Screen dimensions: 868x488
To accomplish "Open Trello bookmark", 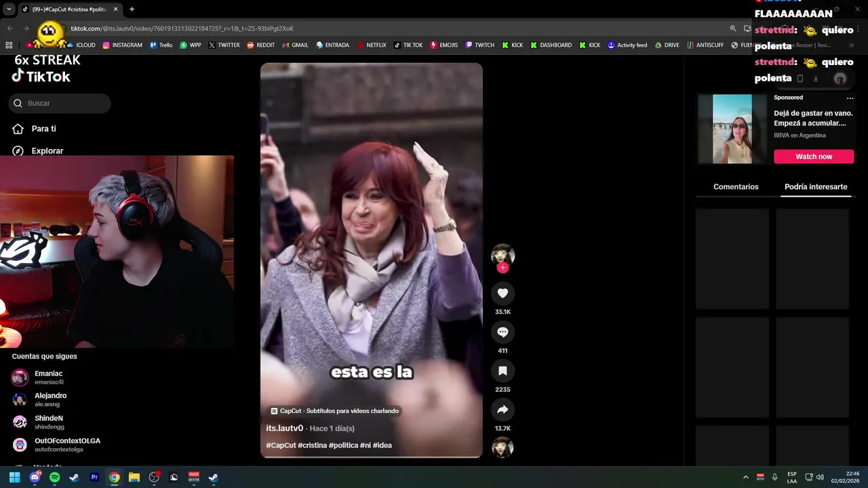I will click(x=161, y=45).
